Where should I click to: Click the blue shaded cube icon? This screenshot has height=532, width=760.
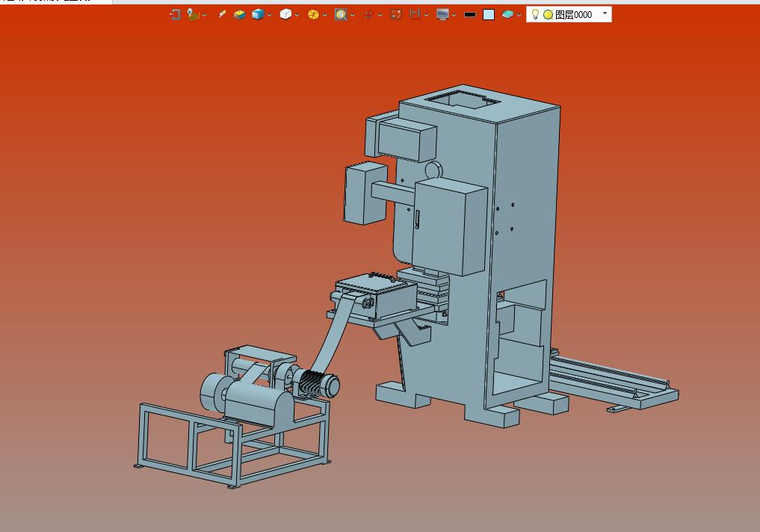point(258,14)
